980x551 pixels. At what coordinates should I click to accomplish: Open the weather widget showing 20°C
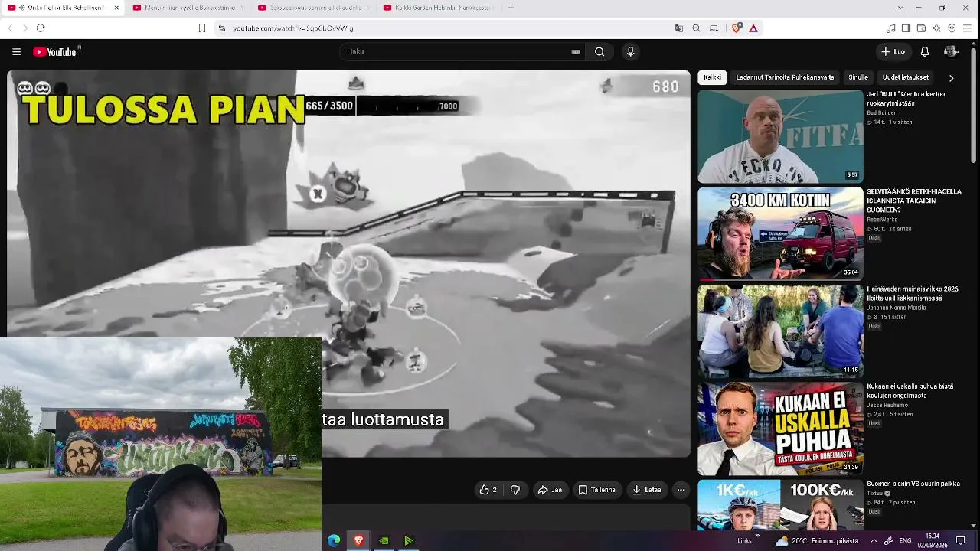tap(816, 541)
